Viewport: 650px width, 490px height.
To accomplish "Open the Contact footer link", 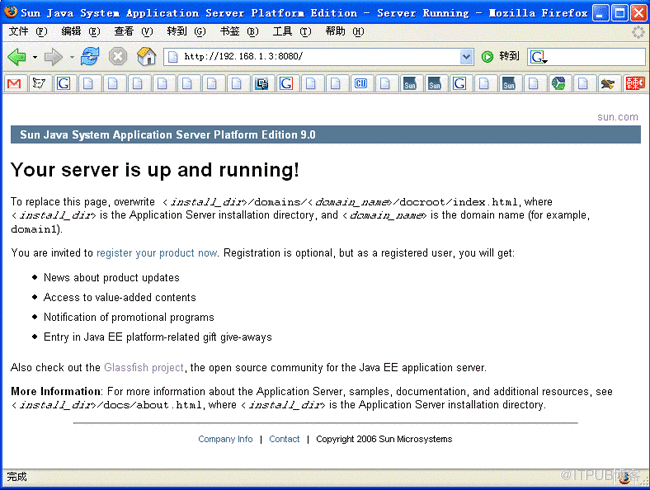I will (284, 439).
